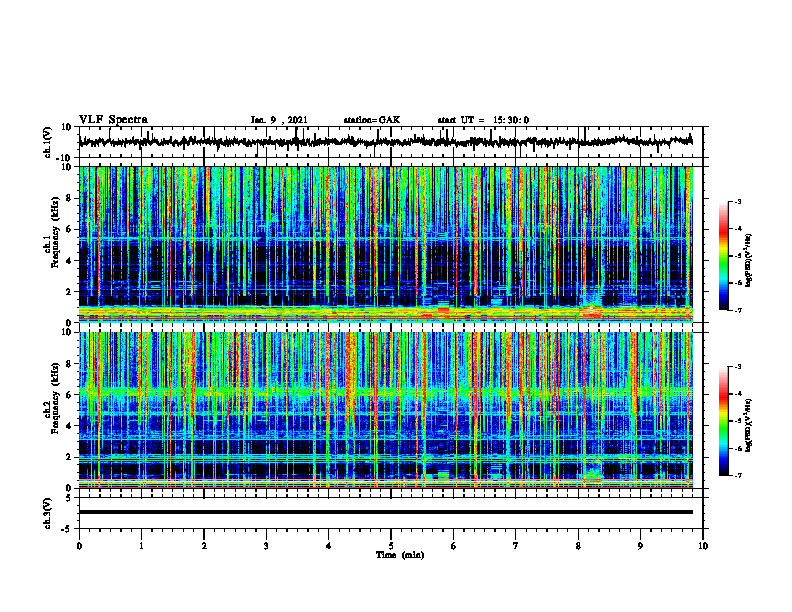Click the ch.2 spectrogram panel
The width and height of the screenshot is (792, 612).
(x=386, y=410)
